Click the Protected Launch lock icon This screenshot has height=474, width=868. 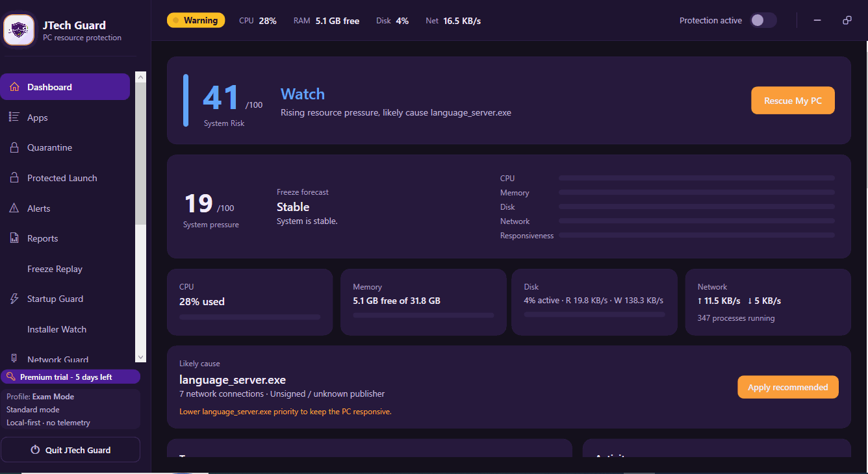14,178
